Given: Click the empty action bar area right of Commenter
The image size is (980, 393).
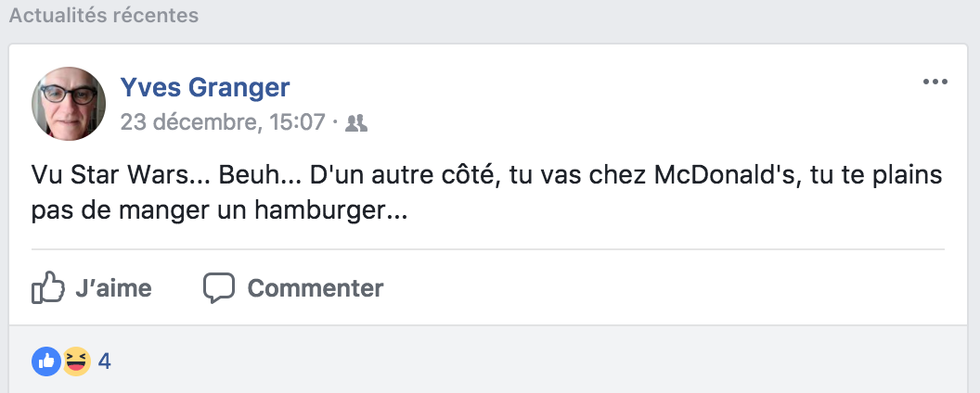Looking at the screenshot, I should pos(663,288).
